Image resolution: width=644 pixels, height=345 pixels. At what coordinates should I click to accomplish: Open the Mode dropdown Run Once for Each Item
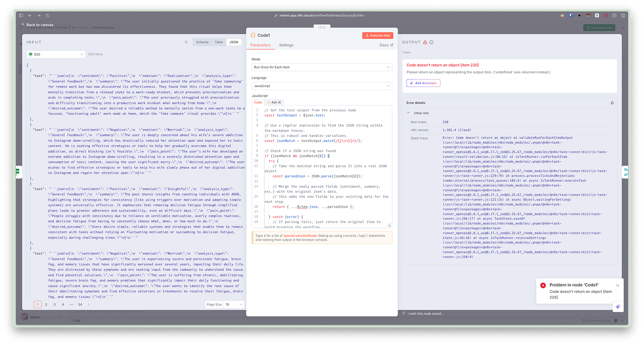[x=322, y=67]
